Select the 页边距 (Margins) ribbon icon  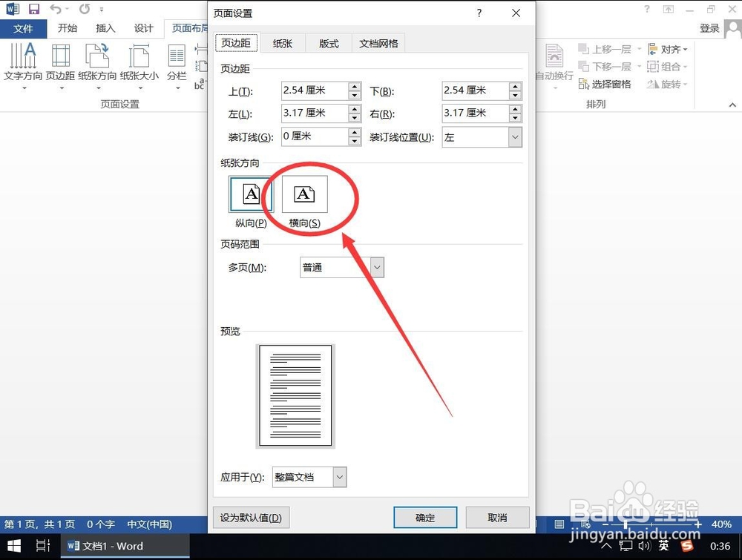coord(60,67)
